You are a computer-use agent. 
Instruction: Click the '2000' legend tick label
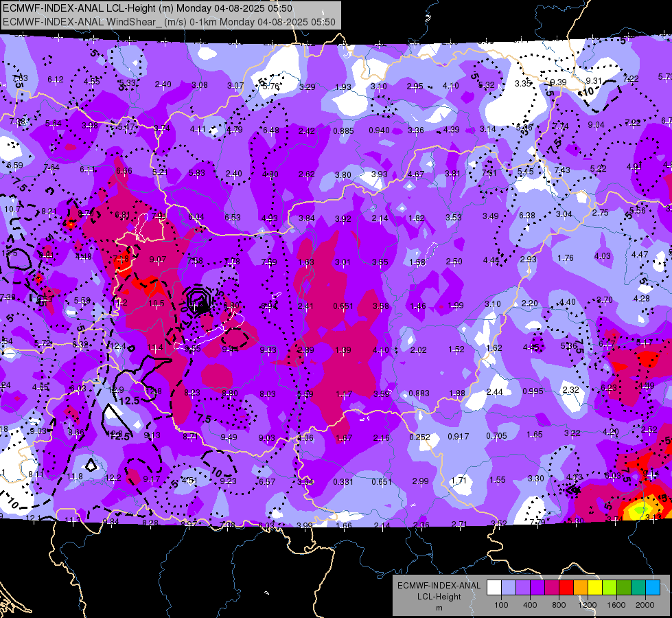click(645, 605)
